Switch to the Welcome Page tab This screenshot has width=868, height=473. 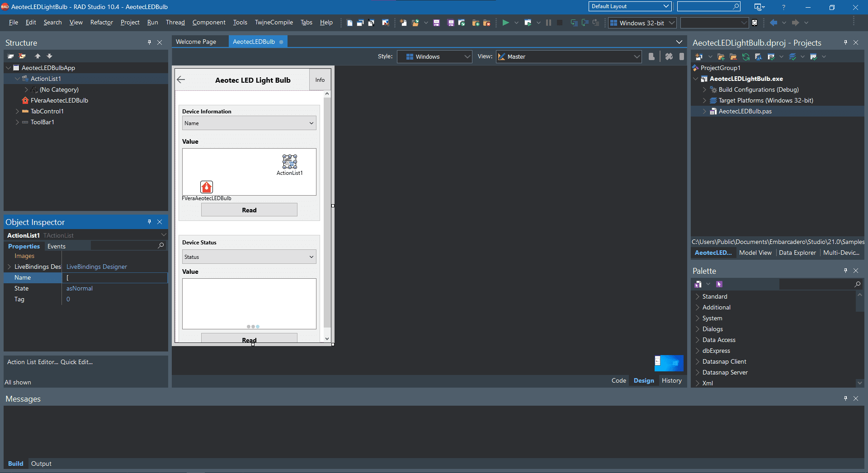click(x=196, y=42)
